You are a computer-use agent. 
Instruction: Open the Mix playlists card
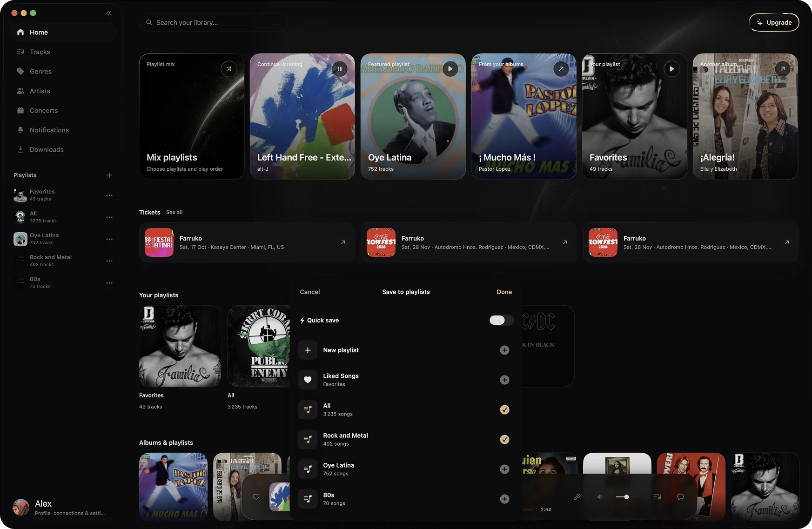192,116
